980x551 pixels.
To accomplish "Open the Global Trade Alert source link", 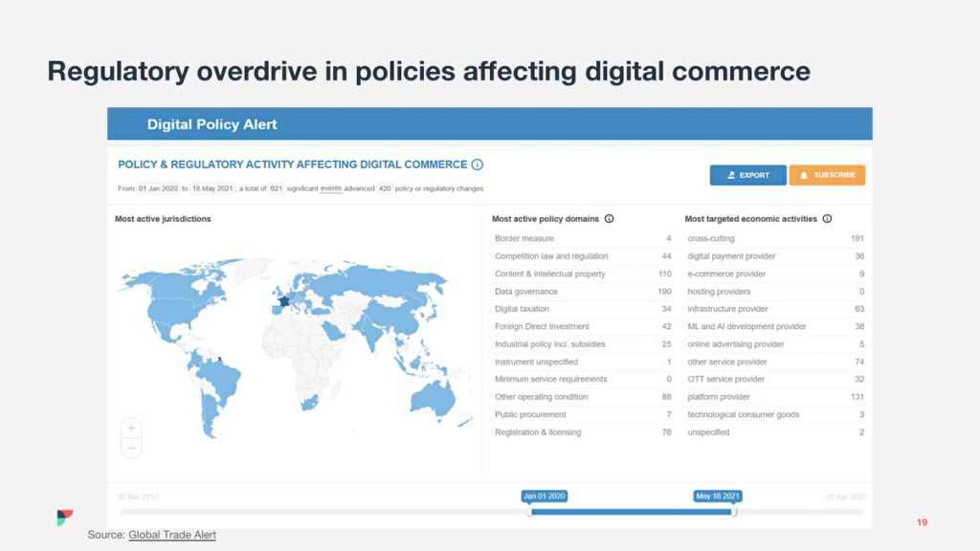I will 172,535.
